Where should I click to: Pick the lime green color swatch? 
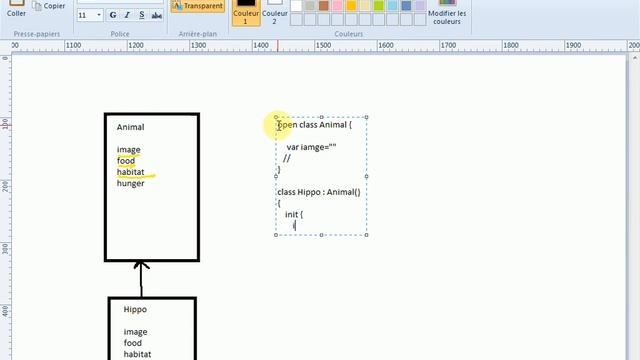(x=379, y=6)
